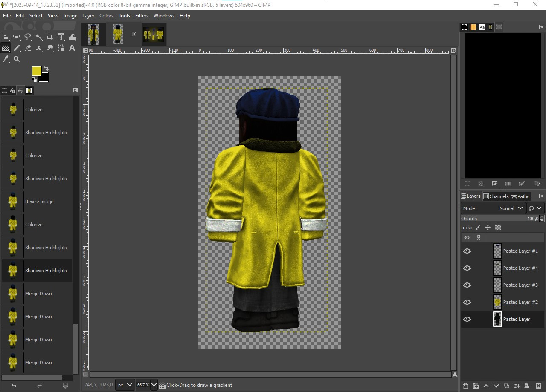The image size is (546, 392).
Task: Open the Colors menu
Action: coord(107,16)
